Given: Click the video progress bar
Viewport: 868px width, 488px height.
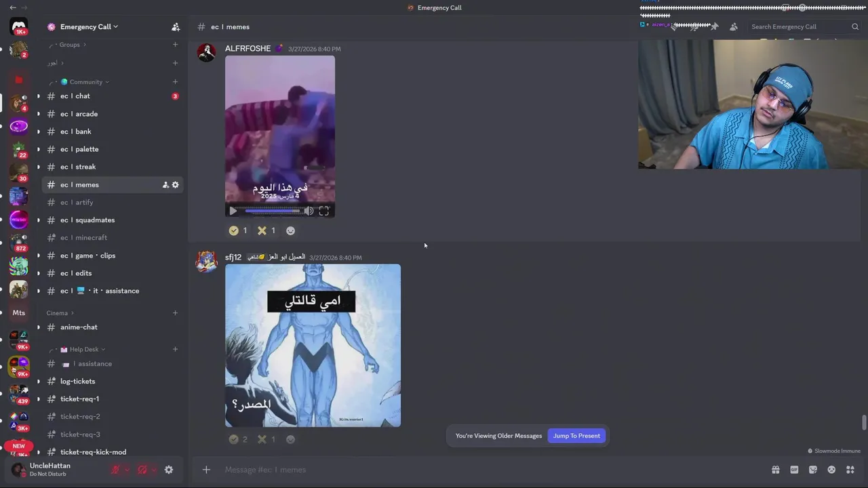Looking at the screenshot, I should (x=272, y=211).
